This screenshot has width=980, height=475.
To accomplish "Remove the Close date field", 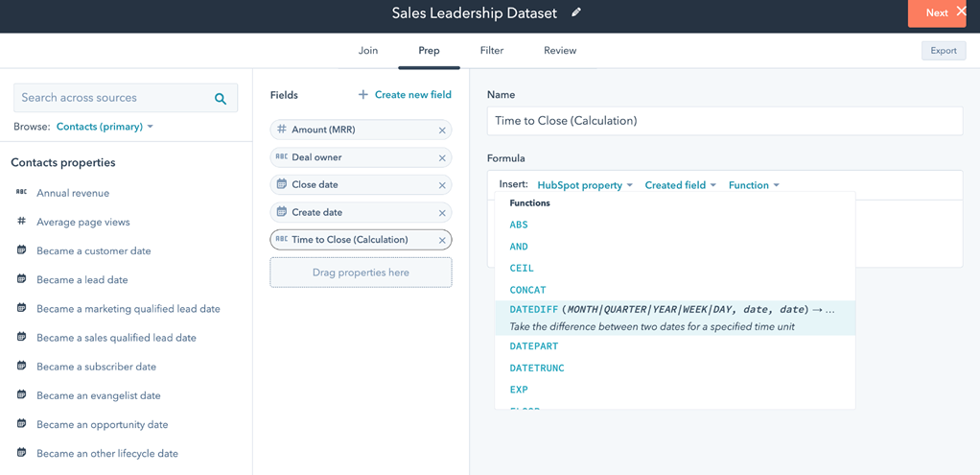I will click(x=442, y=185).
